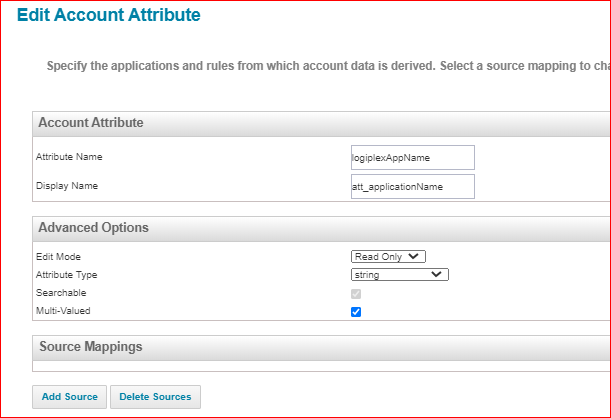The width and height of the screenshot is (611, 418).
Task: Select the Advanced Options section header
Action: point(93,228)
